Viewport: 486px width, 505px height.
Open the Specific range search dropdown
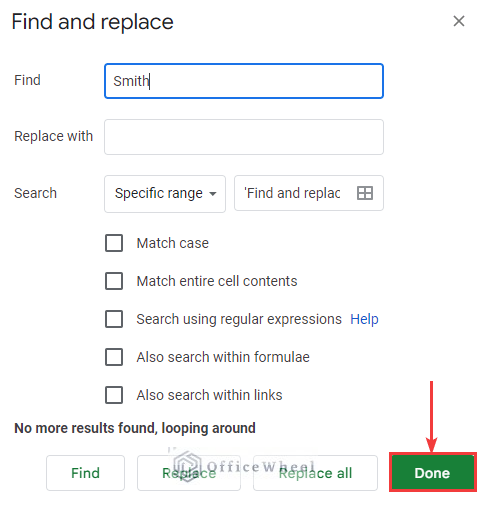[x=165, y=194]
